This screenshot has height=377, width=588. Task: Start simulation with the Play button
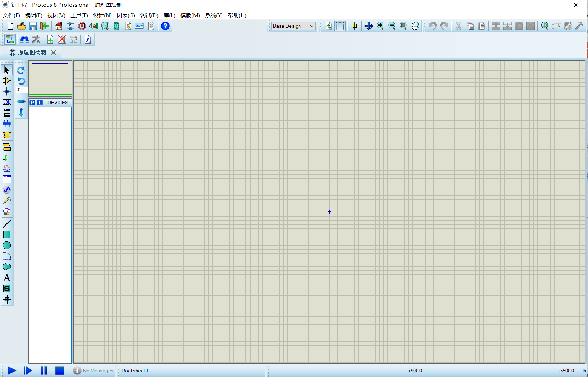tap(12, 371)
